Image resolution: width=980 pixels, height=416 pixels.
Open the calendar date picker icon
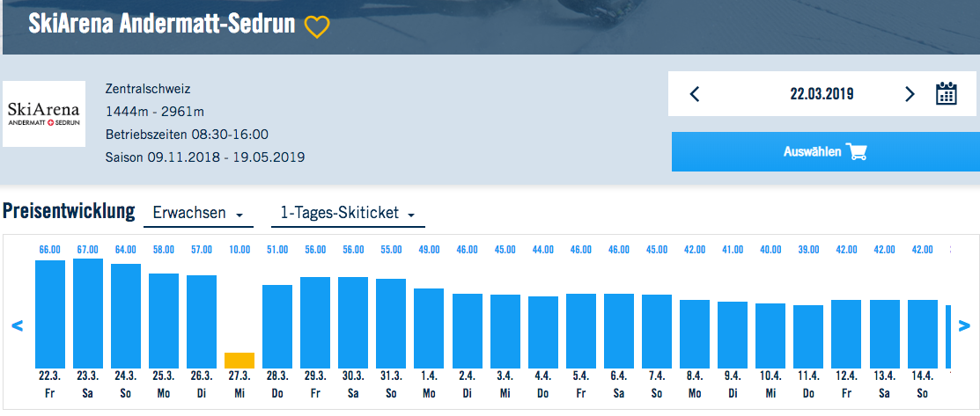pyautogui.click(x=947, y=94)
